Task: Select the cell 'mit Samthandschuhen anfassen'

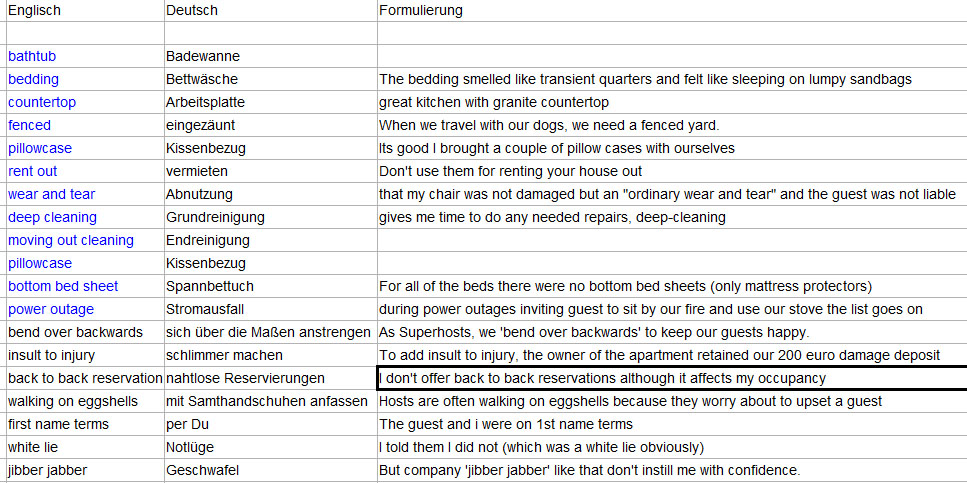Action: click(x=271, y=402)
